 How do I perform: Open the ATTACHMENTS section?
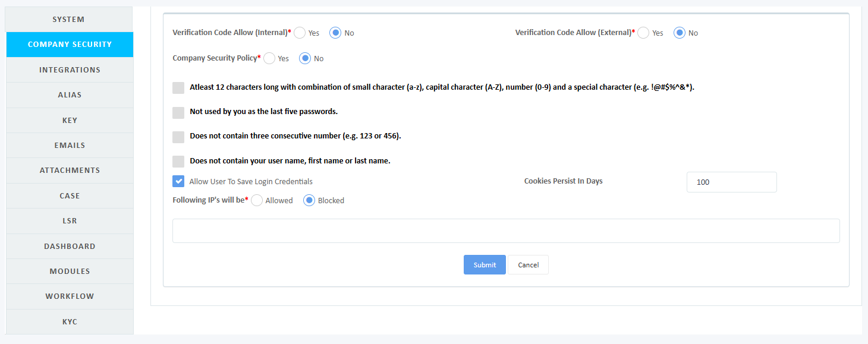[x=70, y=171]
